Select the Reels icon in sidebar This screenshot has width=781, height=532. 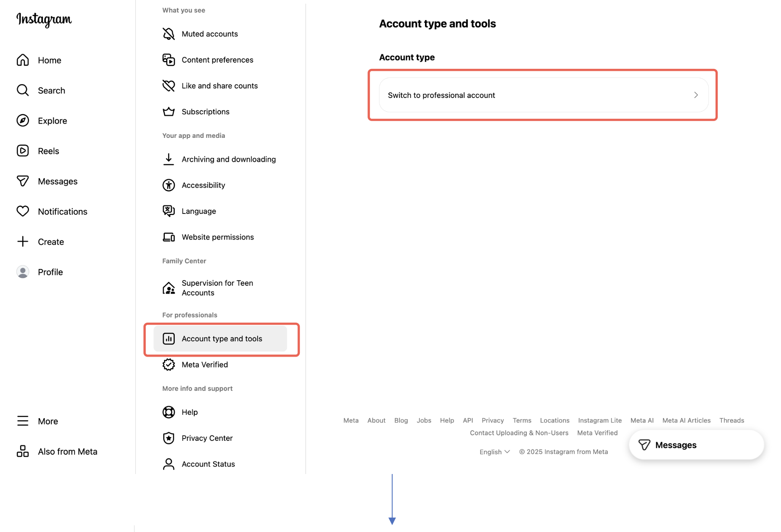pyautogui.click(x=23, y=150)
